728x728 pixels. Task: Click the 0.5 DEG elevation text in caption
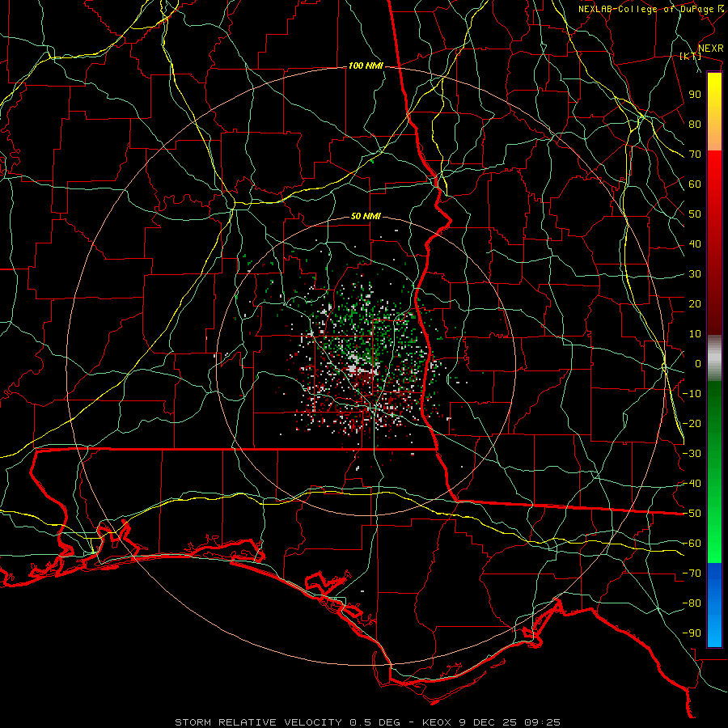(x=375, y=722)
